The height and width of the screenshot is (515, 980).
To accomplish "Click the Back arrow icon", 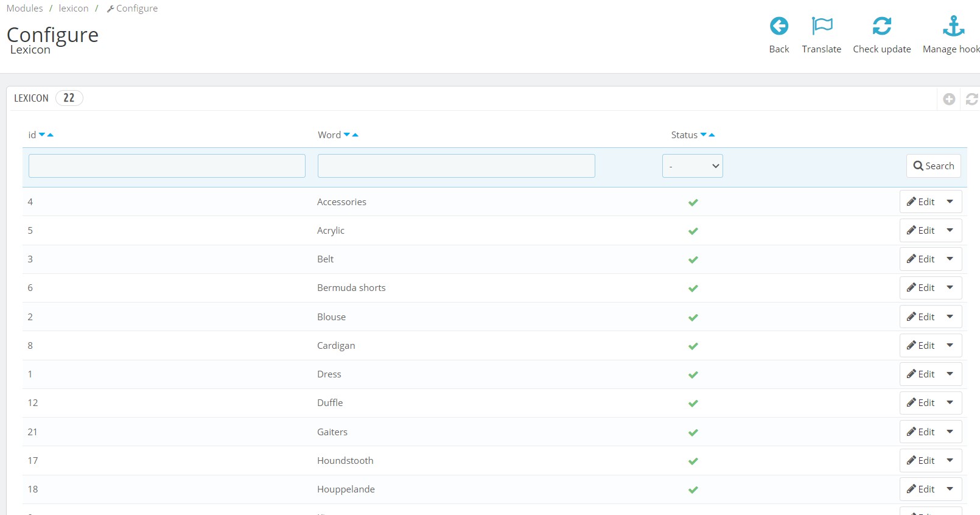I will pyautogui.click(x=779, y=26).
